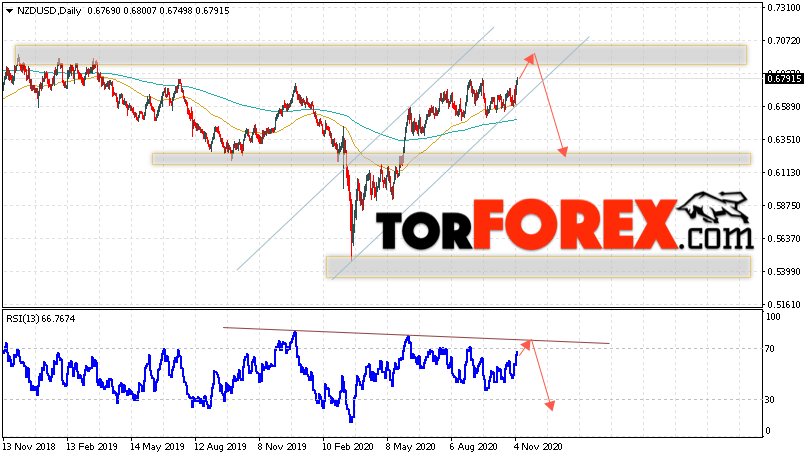Click the 0.65890 price axis label
The image size is (808, 458).
click(784, 107)
